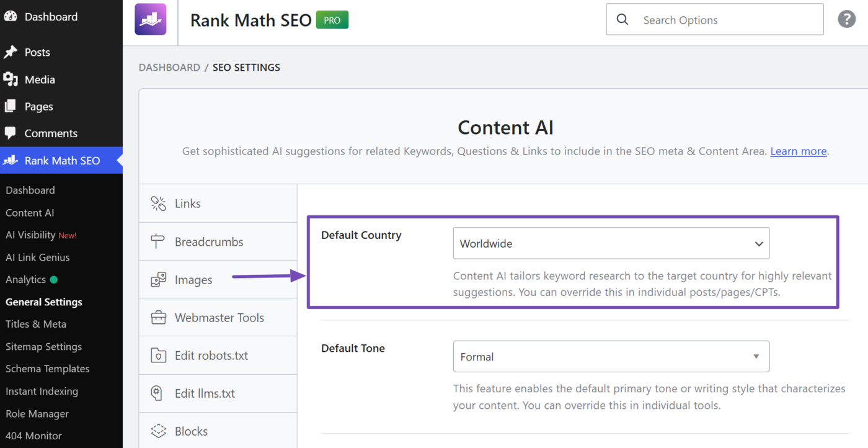Click the Breadcrumbs signpost icon
This screenshot has height=448, width=868.
point(159,241)
